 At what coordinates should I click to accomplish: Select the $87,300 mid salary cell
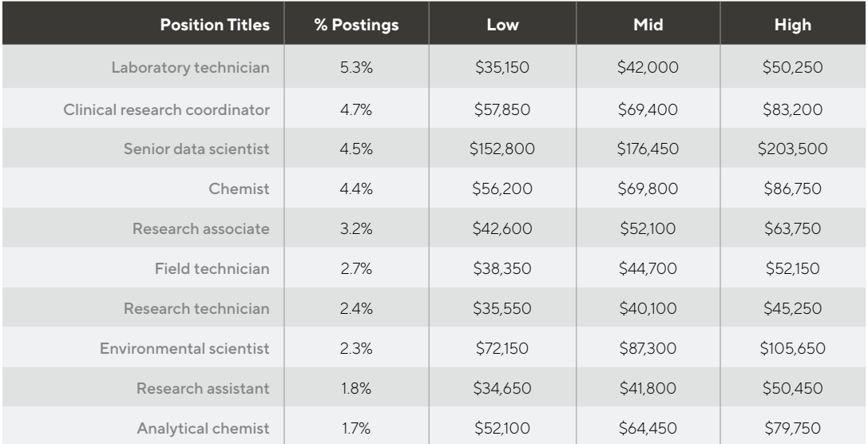point(648,348)
